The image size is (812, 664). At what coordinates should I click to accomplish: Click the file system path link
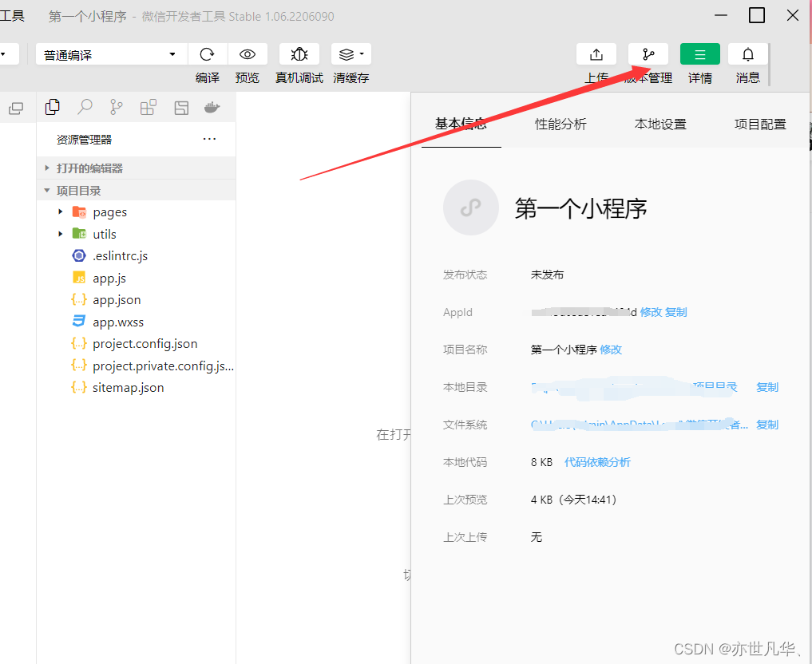(x=639, y=425)
